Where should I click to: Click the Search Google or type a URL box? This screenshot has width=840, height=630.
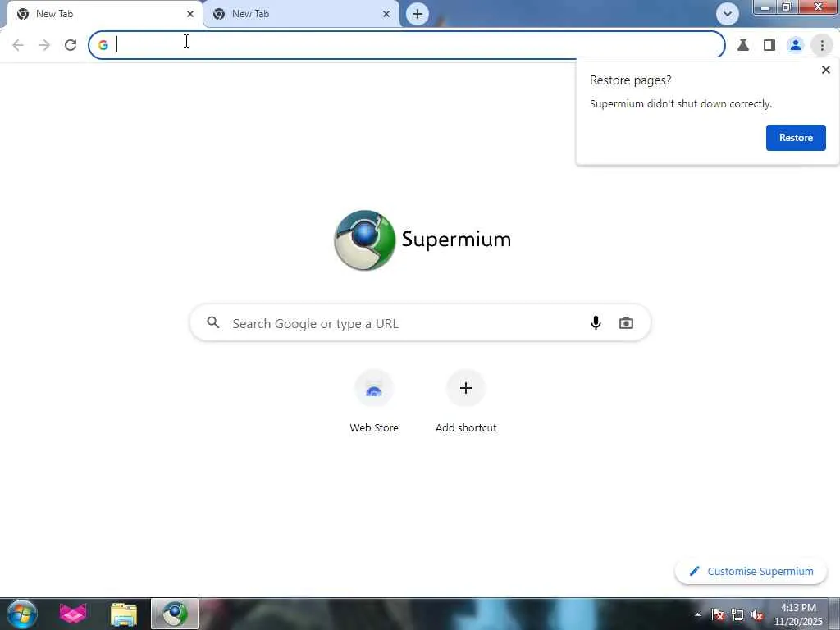420,323
